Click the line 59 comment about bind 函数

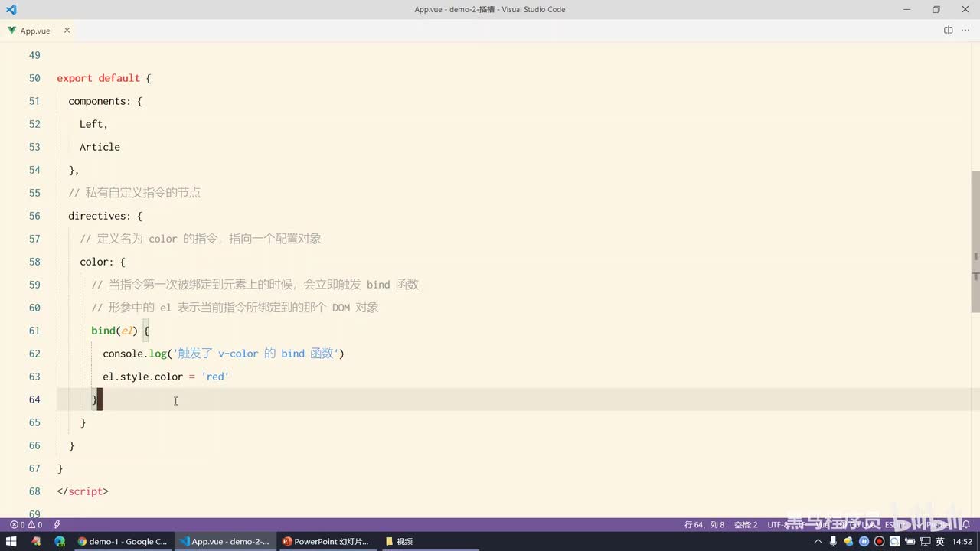[255, 285]
